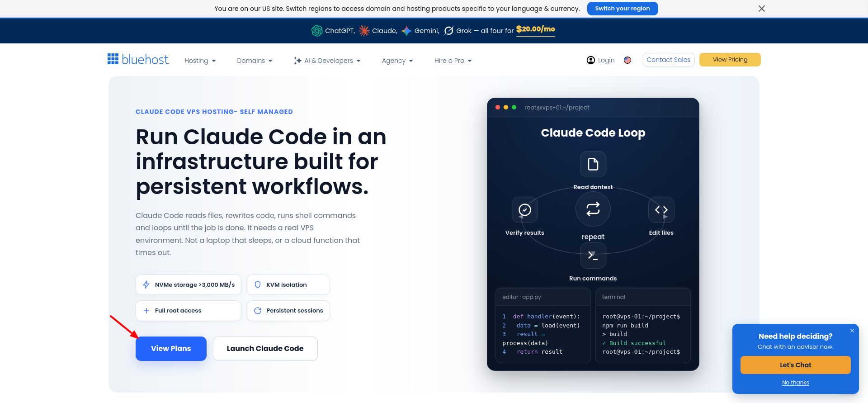The image size is (868, 403).
Task: Click the AI sparkle icon beside AI & Developers
Action: tap(297, 61)
